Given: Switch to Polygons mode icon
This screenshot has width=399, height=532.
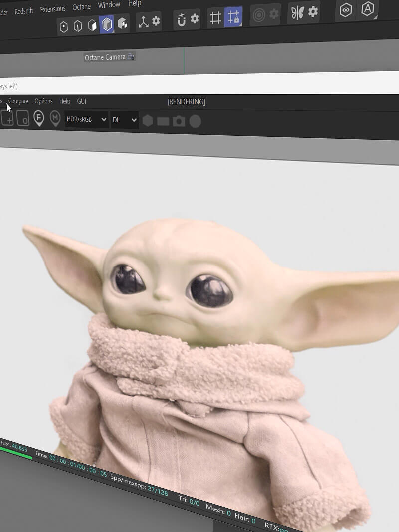Looking at the screenshot, I should point(92,25).
